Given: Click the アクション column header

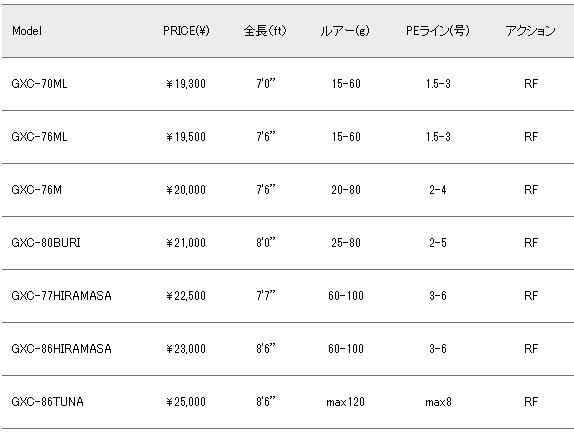Looking at the screenshot, I should [530, 31].
